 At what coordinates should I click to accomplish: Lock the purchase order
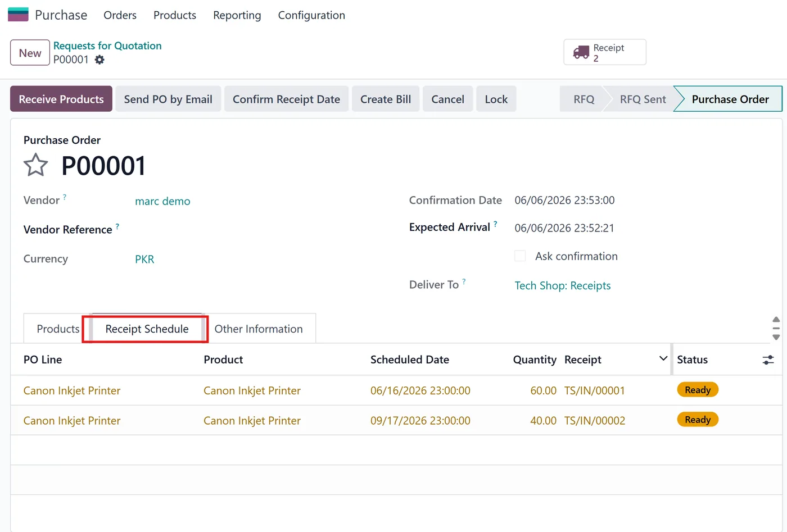[496, 99]
